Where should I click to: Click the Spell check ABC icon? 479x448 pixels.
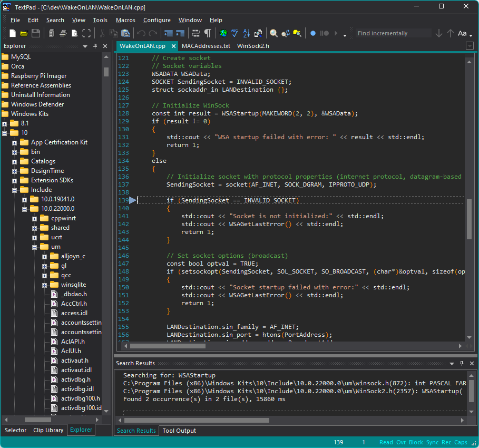point(234,33)
